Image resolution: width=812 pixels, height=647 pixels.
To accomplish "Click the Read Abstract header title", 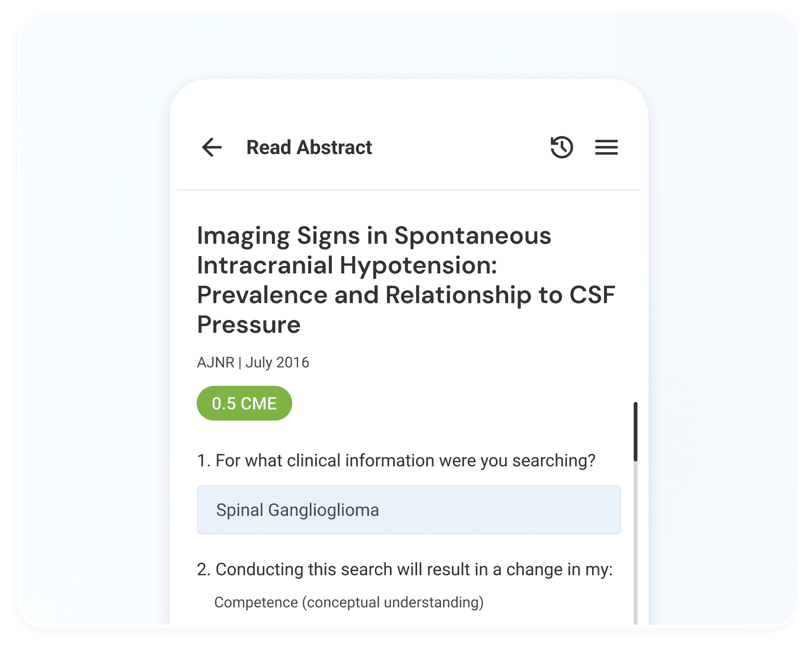I will click(x=309, y=147).
